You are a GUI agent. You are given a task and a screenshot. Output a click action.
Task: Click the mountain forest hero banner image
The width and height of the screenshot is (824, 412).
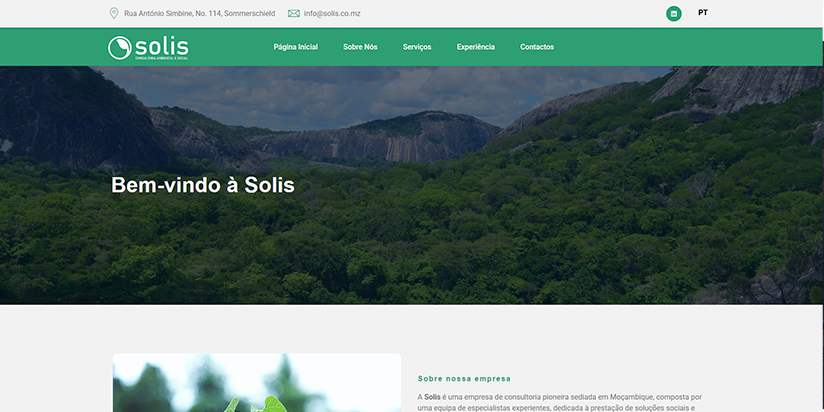pos(412,185)
